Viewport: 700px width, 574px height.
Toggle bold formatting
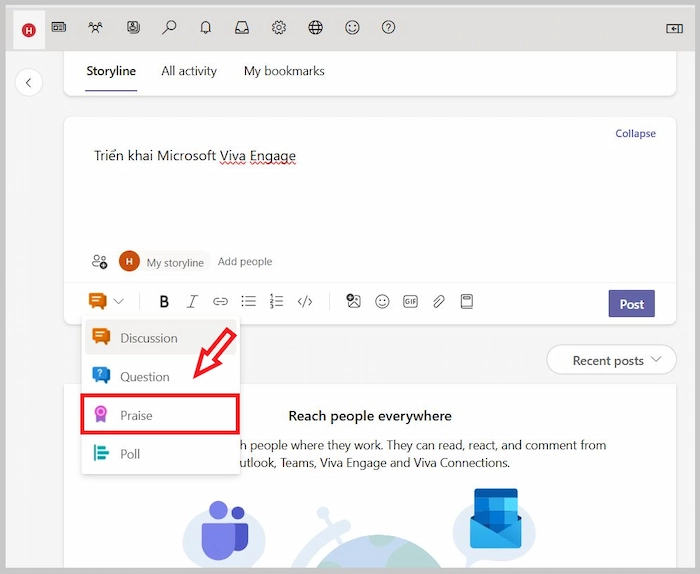pos(164,302)
